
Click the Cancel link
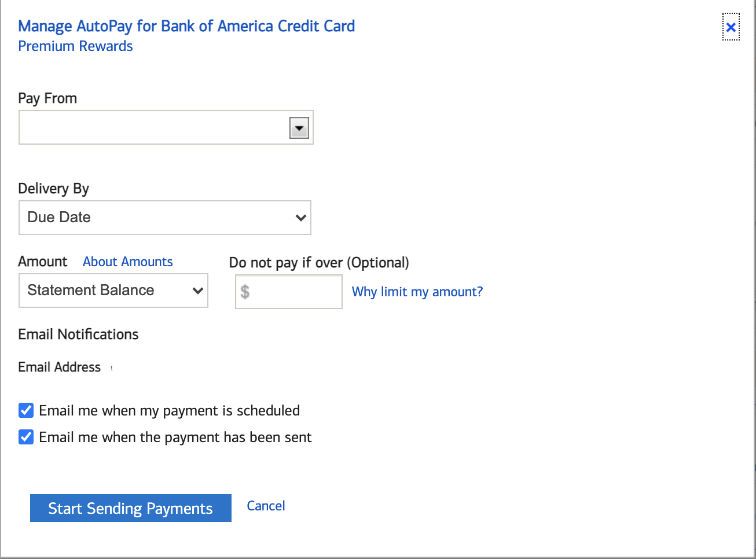click(266, 506)
